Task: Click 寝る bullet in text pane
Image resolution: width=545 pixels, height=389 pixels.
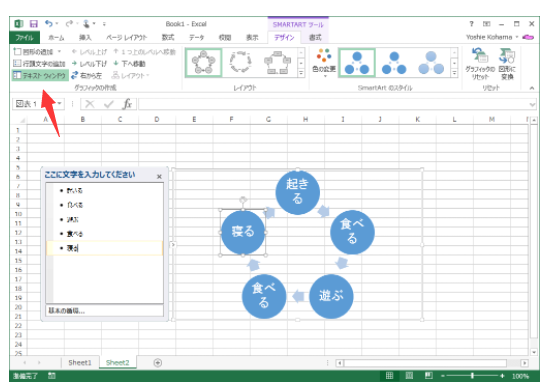Action: (105, 248)
